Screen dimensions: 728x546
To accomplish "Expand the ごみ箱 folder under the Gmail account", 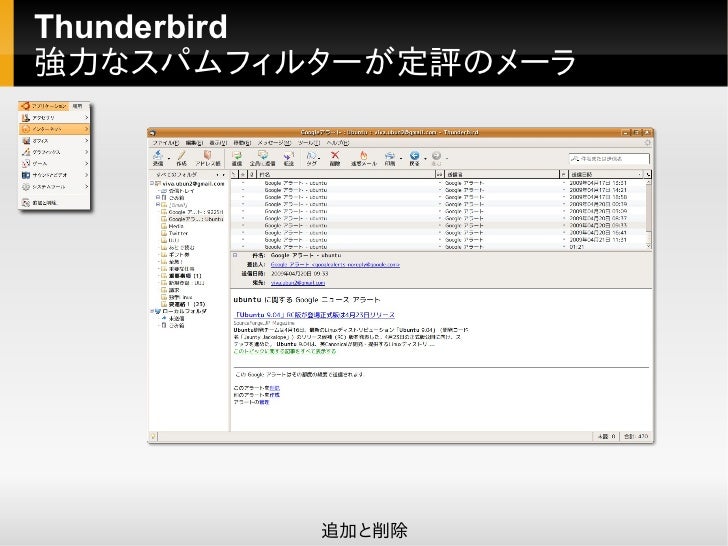I will pos(157,197).
